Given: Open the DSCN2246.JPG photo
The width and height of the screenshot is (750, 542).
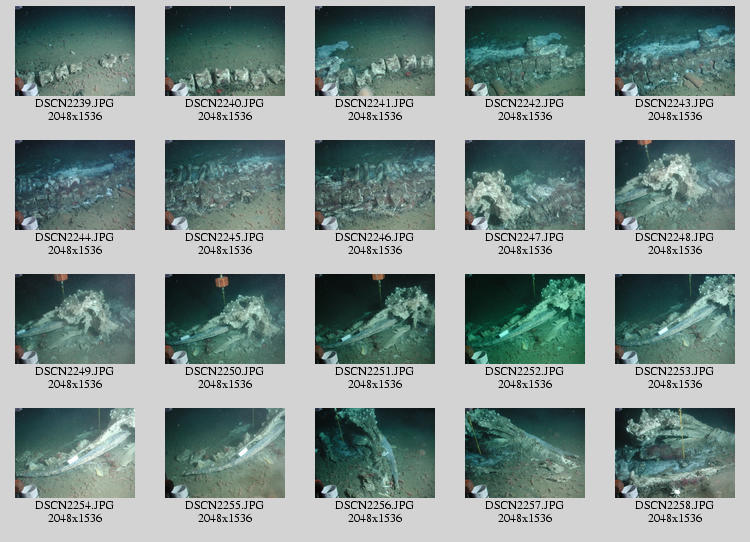Looking at the screenshot, I should (x=375, y=185).
